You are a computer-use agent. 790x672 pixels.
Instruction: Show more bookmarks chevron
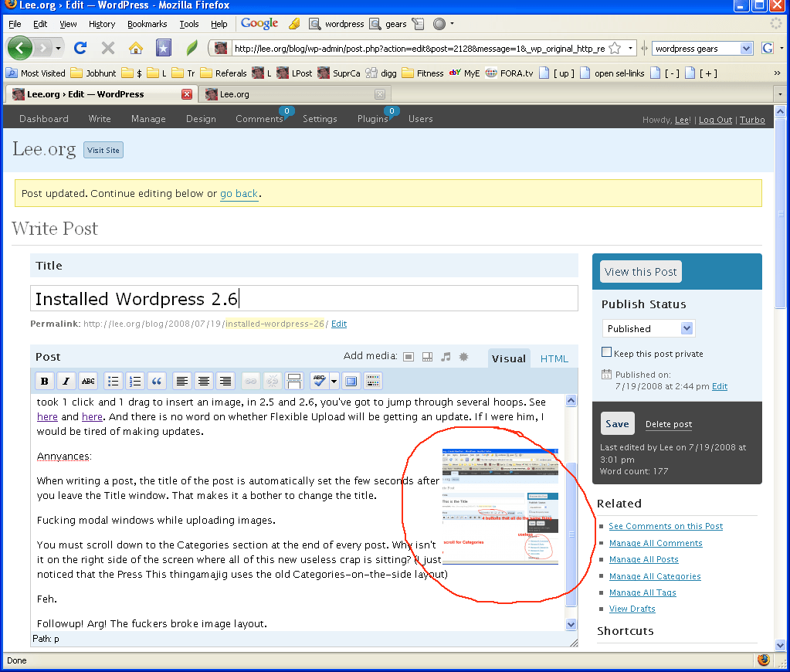(x=778, y=73)
